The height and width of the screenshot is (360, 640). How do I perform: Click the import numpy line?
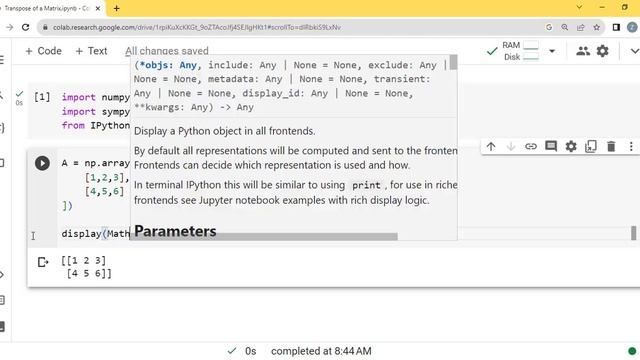click(96, 97)
